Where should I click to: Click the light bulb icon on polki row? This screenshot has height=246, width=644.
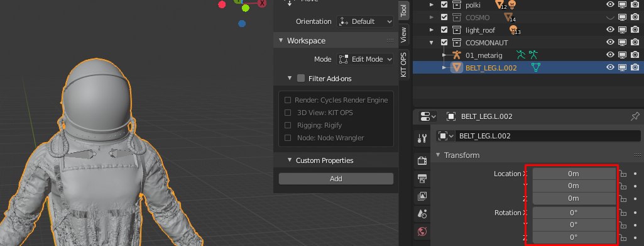click(512, 4)
